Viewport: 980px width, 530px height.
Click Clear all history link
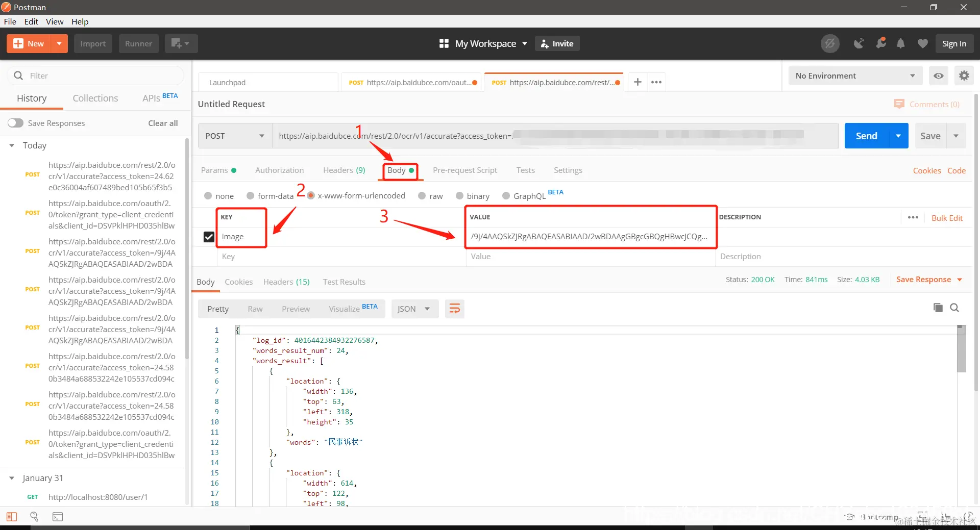click(x=163, y=123)
